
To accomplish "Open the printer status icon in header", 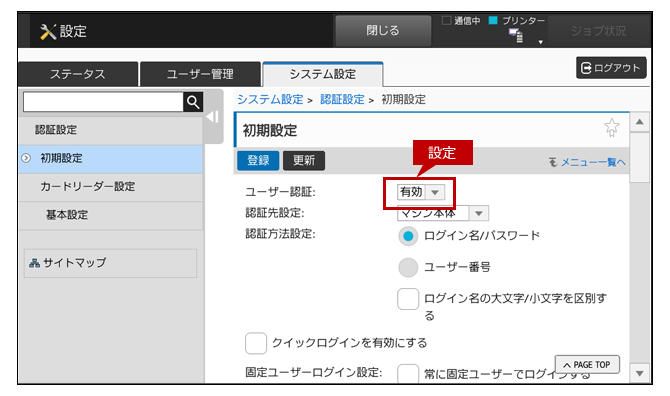I will pyautogui.click(x=516, y=35).
